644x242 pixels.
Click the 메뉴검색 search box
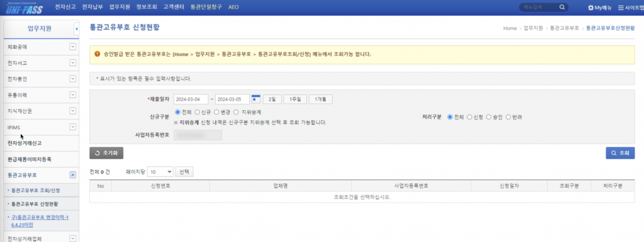point(538,8)
